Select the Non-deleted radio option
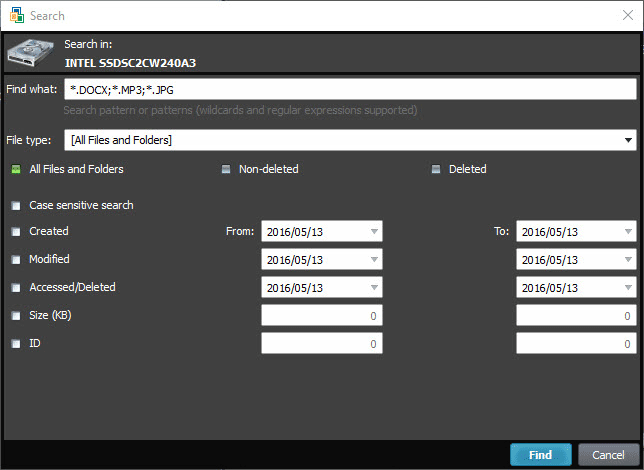The image size is (644, 470). [226, 169]
